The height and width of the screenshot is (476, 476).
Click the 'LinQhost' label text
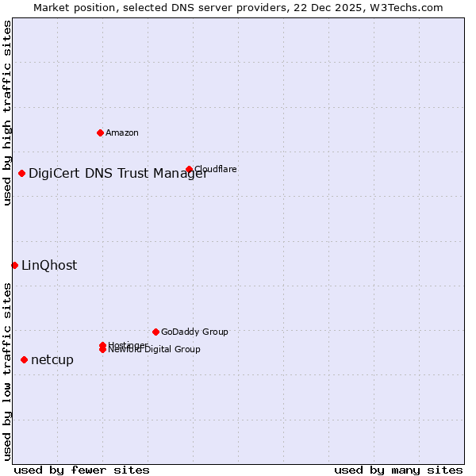(49, 265)
